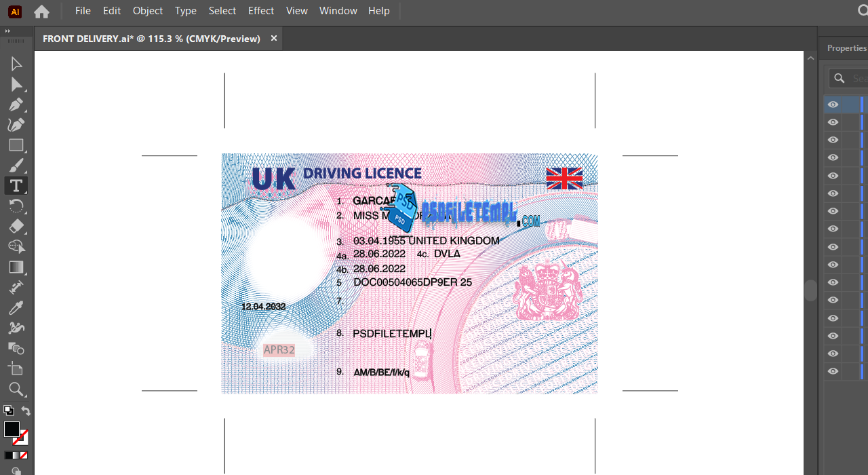Viewport: 868px width, 475px height.
Task: Open the Help menu
Action: (x=379, y=11)
